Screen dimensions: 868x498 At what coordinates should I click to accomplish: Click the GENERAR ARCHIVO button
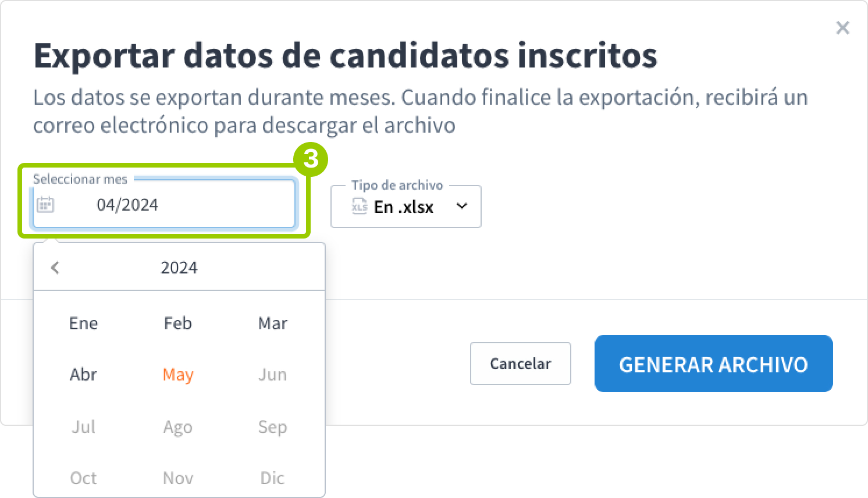[x=714, y=364]
